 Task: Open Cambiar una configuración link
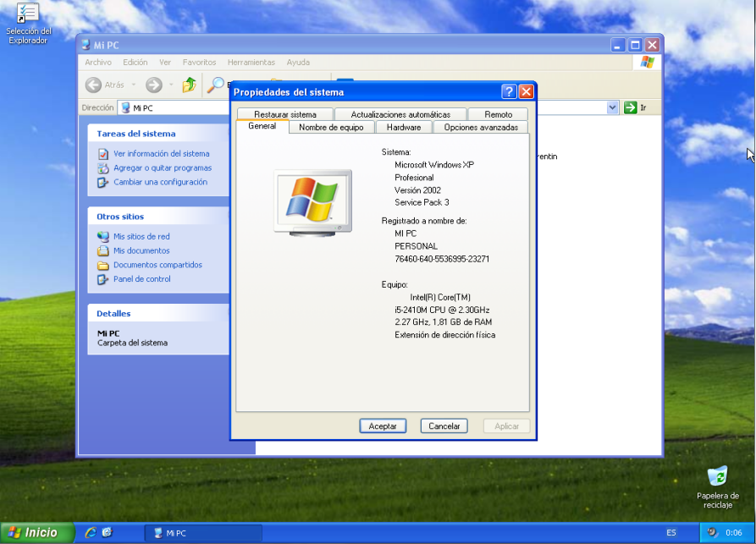click(x=161, y=182)
